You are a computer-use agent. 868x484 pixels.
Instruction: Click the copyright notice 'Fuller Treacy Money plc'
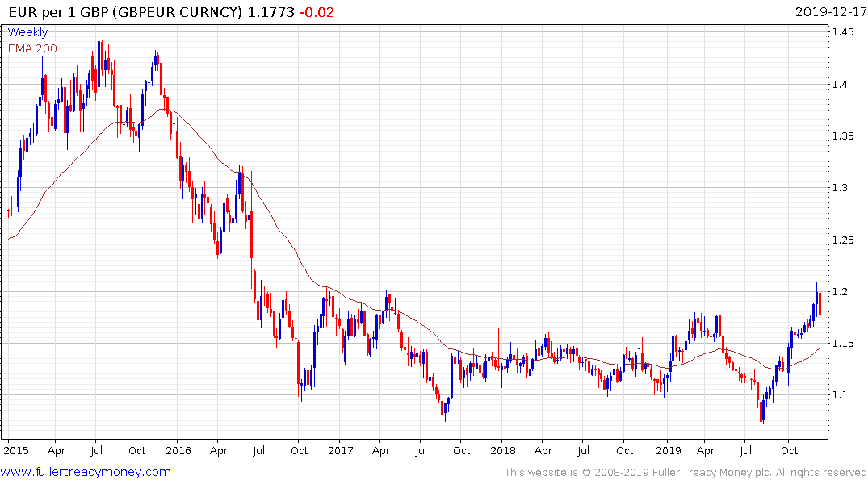[x=712, y=473]
